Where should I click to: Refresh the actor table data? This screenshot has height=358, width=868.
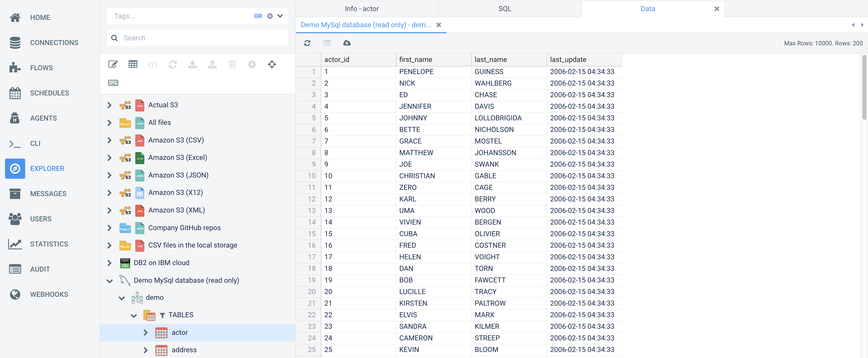(x=307, y=43)
